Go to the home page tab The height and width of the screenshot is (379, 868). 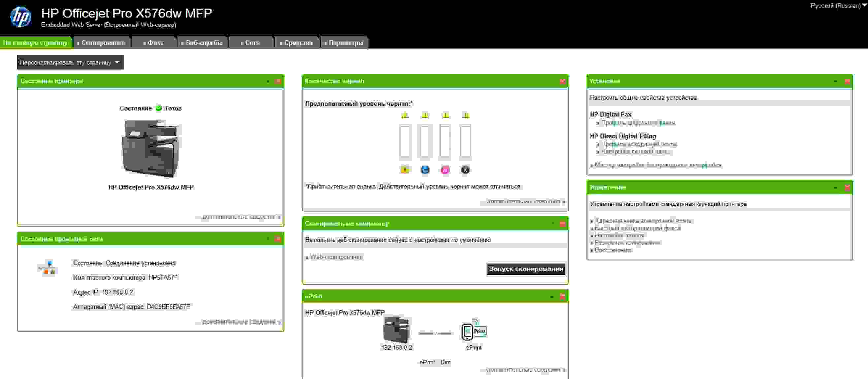coord(35,43)
